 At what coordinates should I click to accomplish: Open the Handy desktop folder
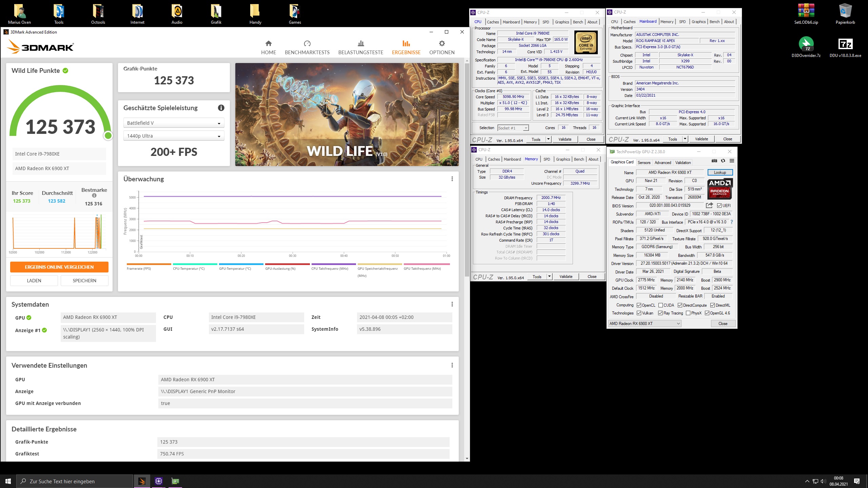click(x=255, y=14)
